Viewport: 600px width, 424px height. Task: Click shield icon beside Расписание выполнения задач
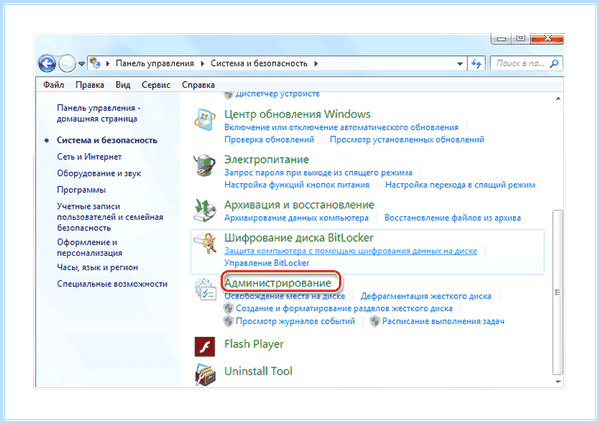[375, 321]
